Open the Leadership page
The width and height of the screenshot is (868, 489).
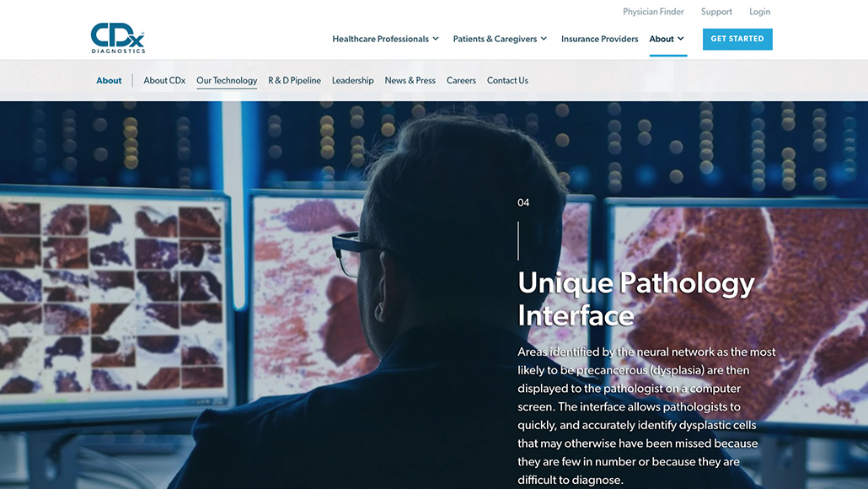pos(352,80)
